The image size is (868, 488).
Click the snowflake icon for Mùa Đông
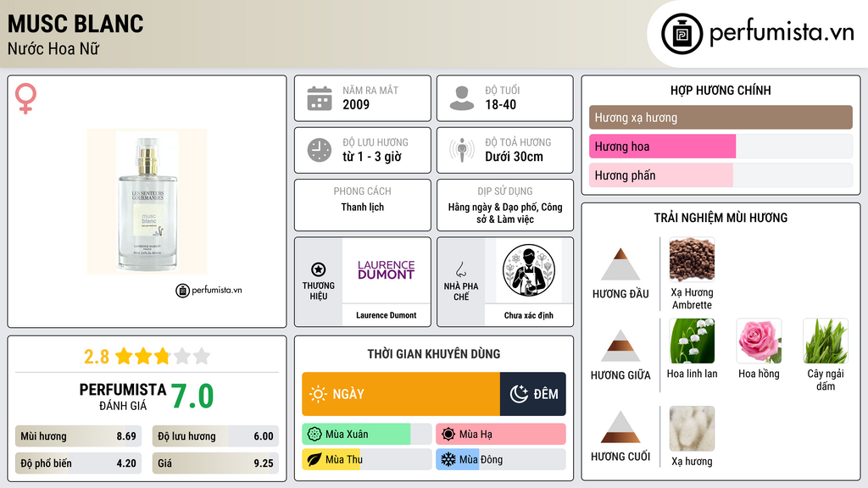448,459
